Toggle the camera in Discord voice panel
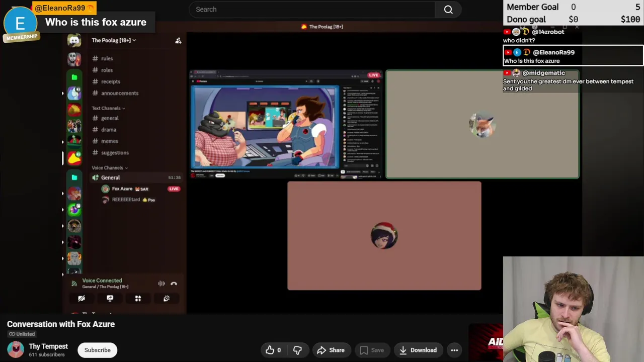644x362 pixels. (82, 299)
